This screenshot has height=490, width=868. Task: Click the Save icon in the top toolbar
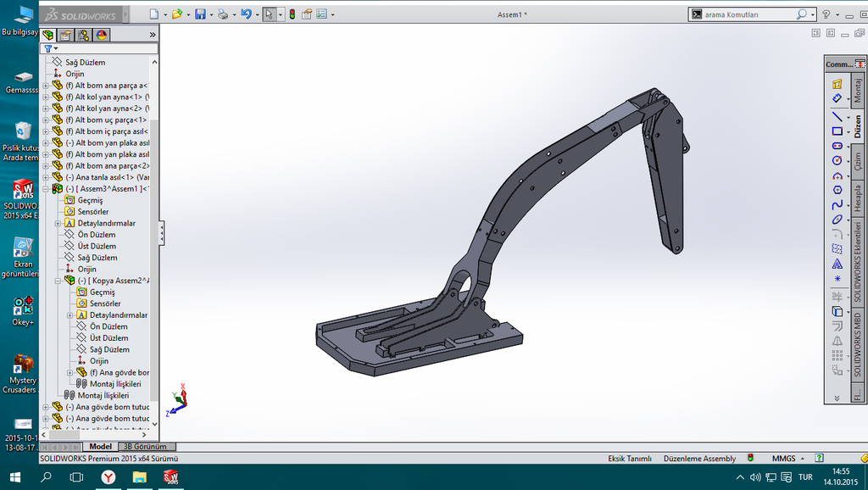point(200,14)
